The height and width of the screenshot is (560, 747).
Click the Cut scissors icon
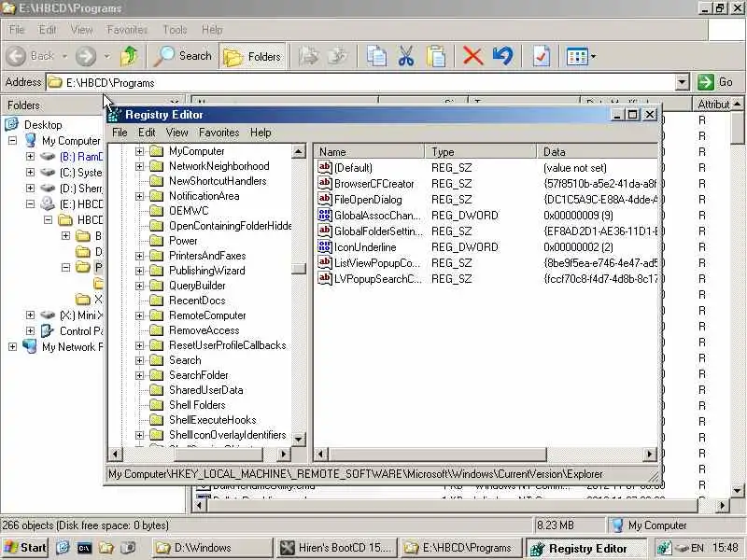click(406, 56)
